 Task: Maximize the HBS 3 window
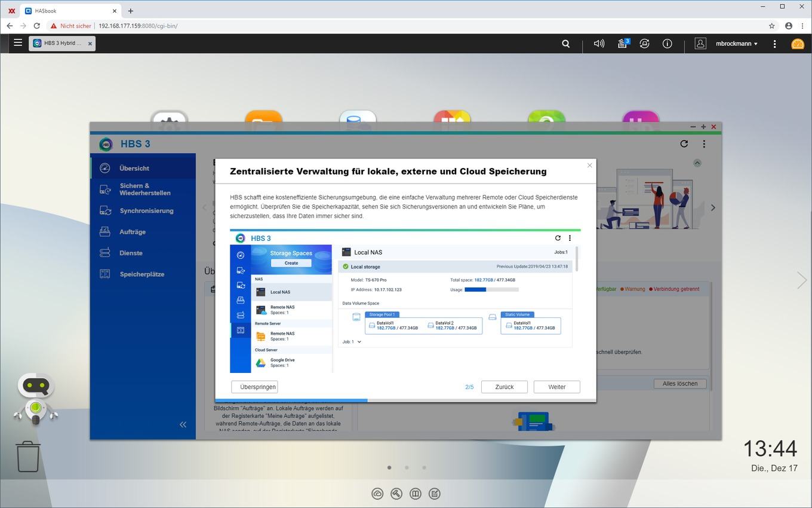point(703,127)
